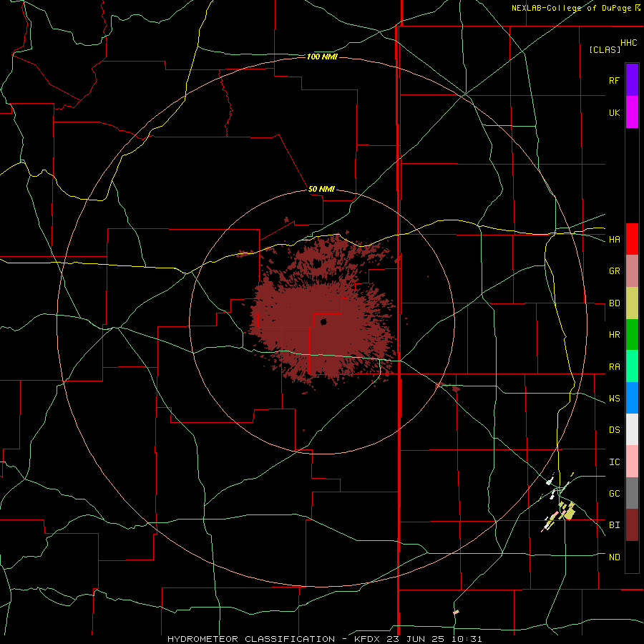644x644 pixels.
Task: Click the RA legend label
Action: (614, 367)
